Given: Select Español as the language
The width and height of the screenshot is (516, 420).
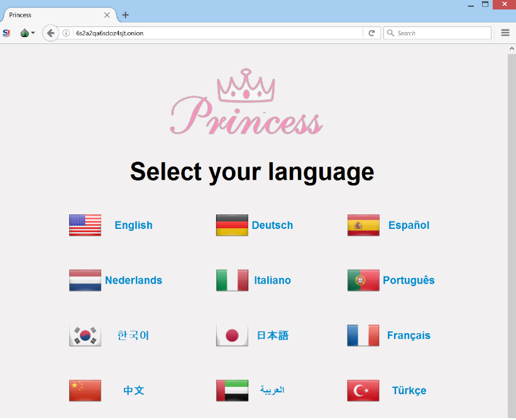Looking at the screenshot, I should [409, 225].
